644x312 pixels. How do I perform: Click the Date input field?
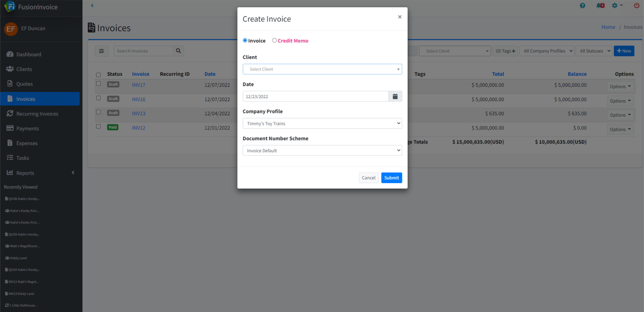click(315, 96)
